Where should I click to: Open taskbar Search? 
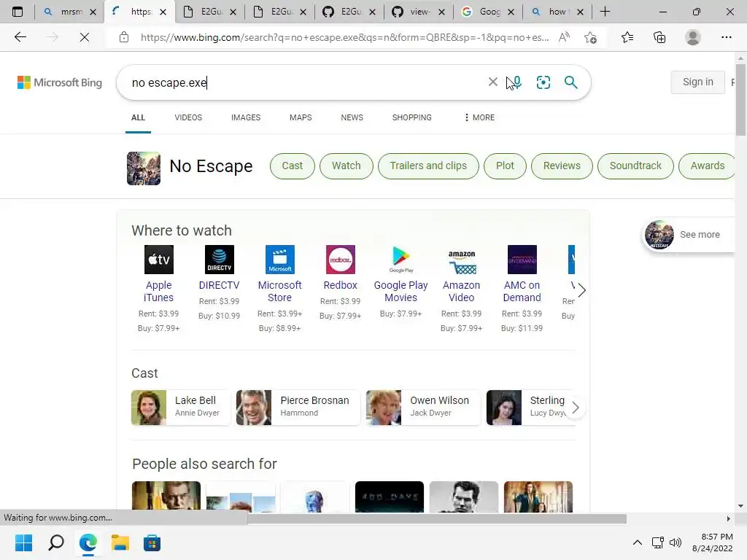tap(55, 542)
